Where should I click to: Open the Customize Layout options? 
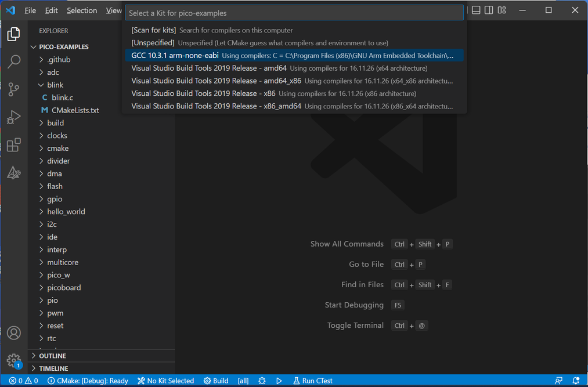pos(502,10)
